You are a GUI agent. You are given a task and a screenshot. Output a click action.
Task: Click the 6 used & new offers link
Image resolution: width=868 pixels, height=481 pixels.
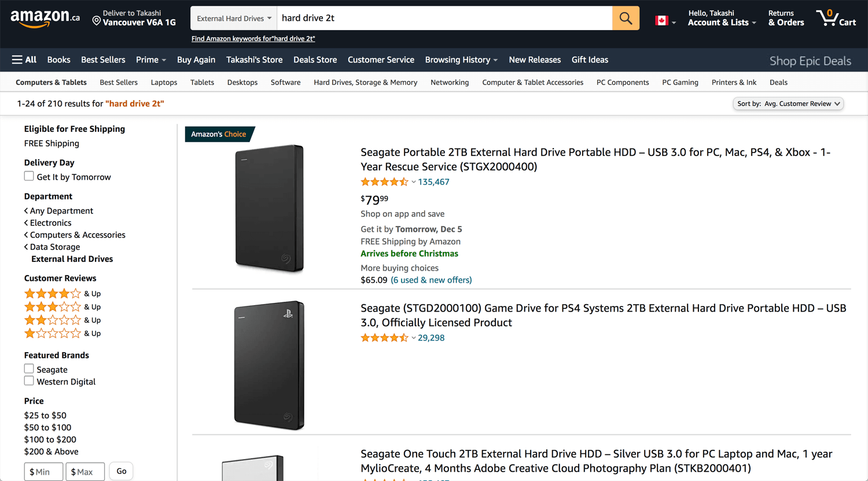(431, 280)
